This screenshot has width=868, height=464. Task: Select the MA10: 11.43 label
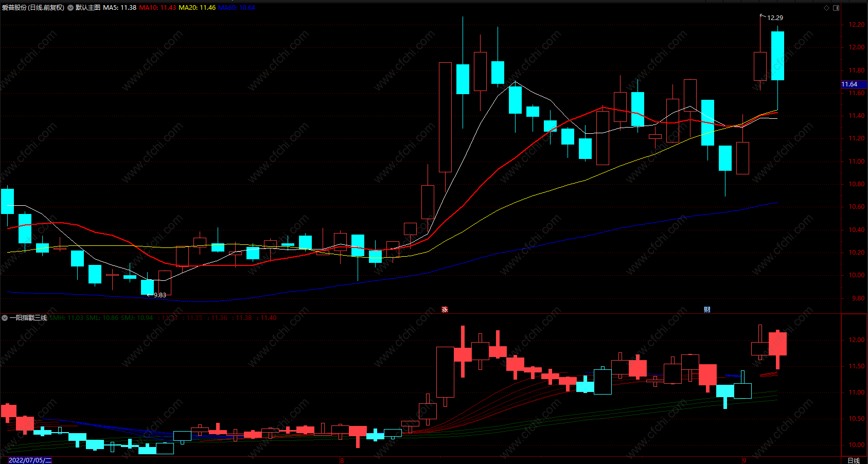157,8
